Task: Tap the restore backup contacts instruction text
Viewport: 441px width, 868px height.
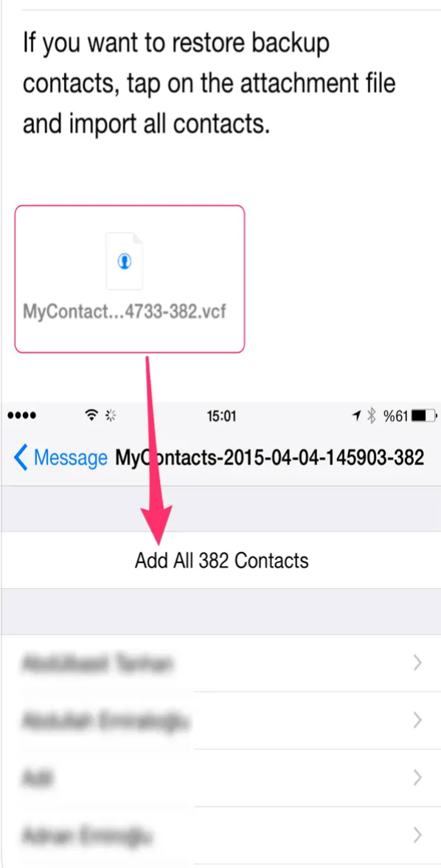Action: tap(209, 84)
